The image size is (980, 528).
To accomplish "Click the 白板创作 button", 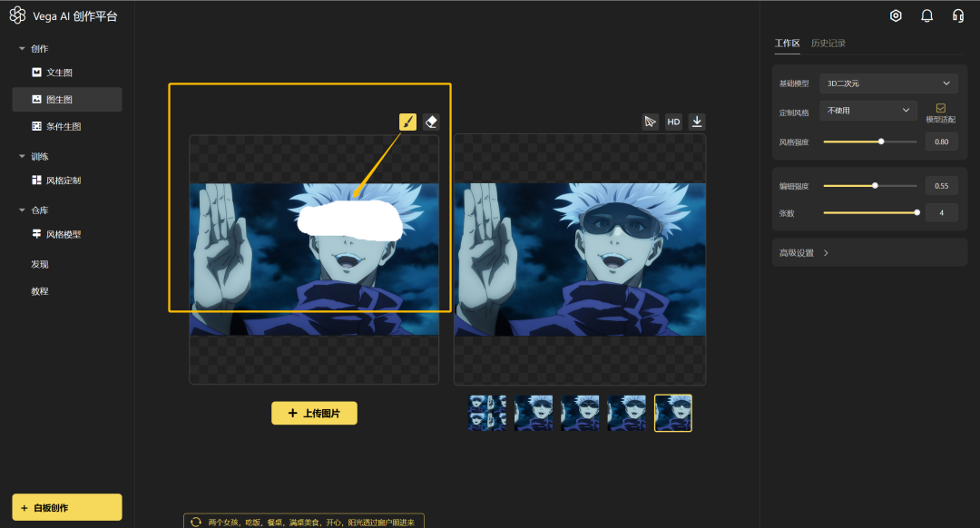I will tap(67, 507).
